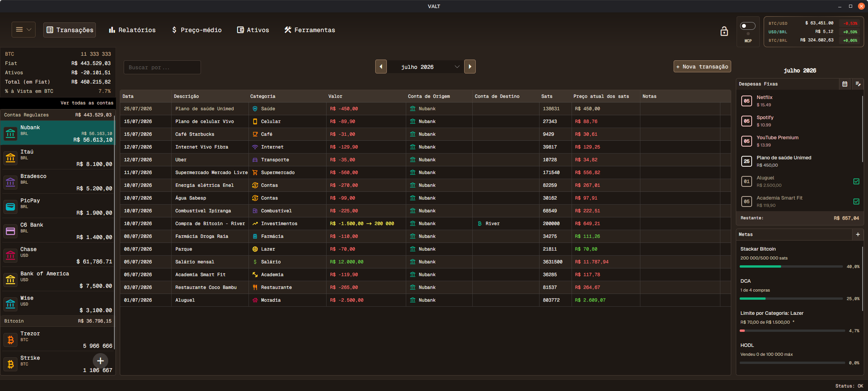Screen dimensions: 868x391
Task: Uncheck the Aluguel paid checkbox
Action: (x=856, y=181)
